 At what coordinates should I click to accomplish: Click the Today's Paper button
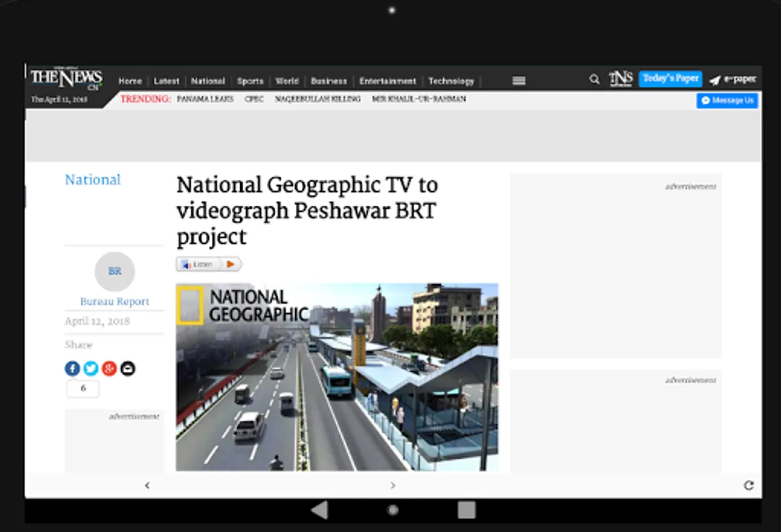670,79
